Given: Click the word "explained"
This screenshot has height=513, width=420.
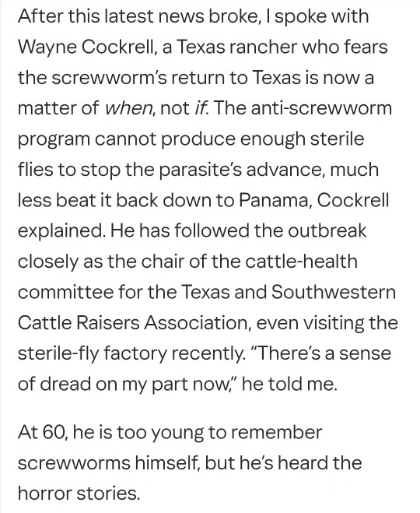Looking at the screenshot, I should point(61,230).
